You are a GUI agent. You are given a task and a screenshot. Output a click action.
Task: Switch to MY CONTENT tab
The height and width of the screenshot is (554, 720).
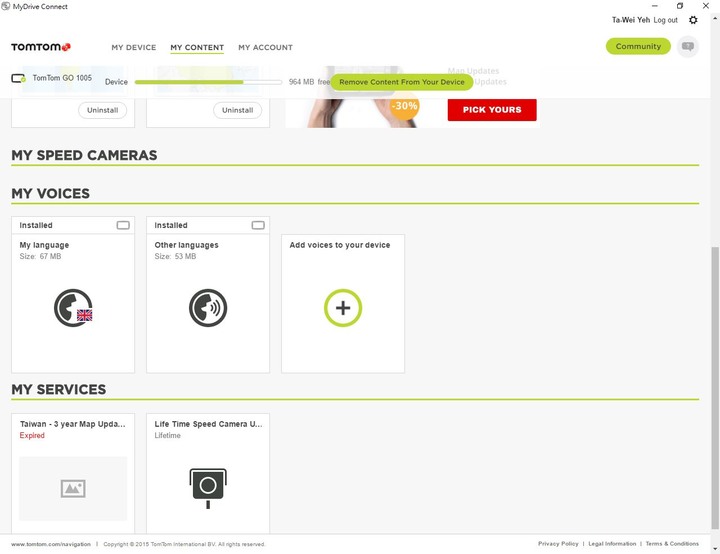(197, 47)
